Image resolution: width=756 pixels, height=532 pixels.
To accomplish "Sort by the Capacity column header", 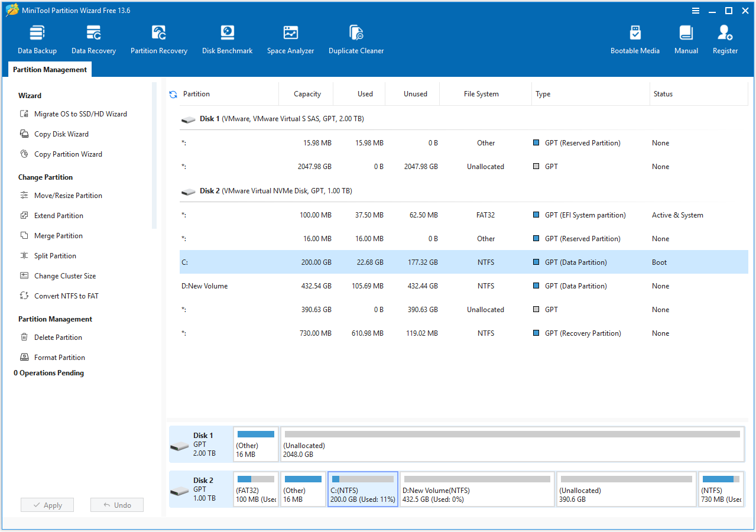I will point(307,94).
